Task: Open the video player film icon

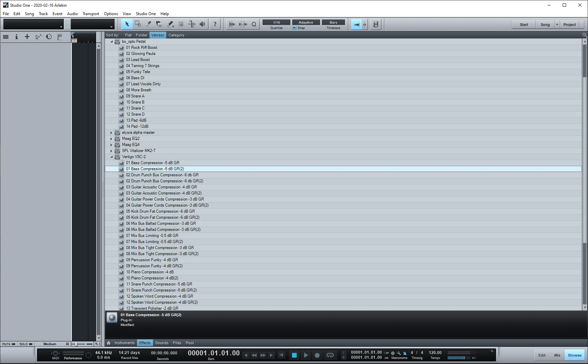Action: (376, 24)
